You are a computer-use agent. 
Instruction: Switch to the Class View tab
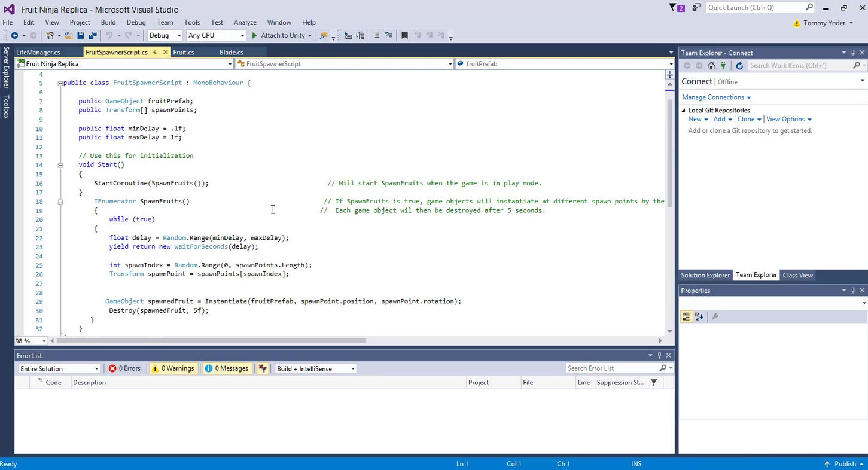pos(797,276)
